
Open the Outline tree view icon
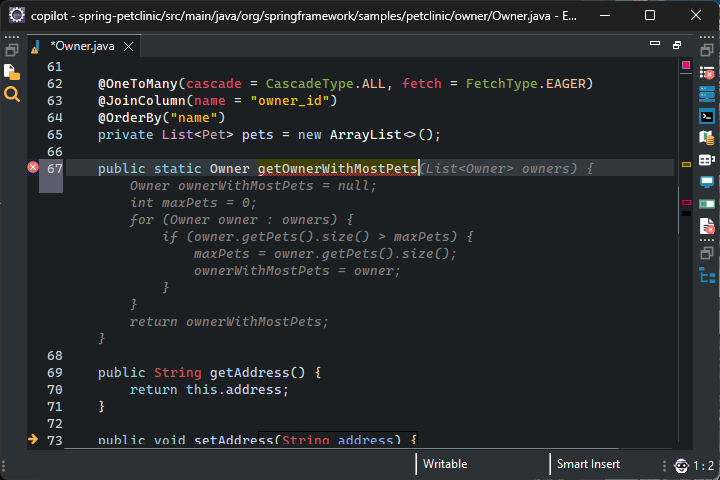[x=707, y=276]
